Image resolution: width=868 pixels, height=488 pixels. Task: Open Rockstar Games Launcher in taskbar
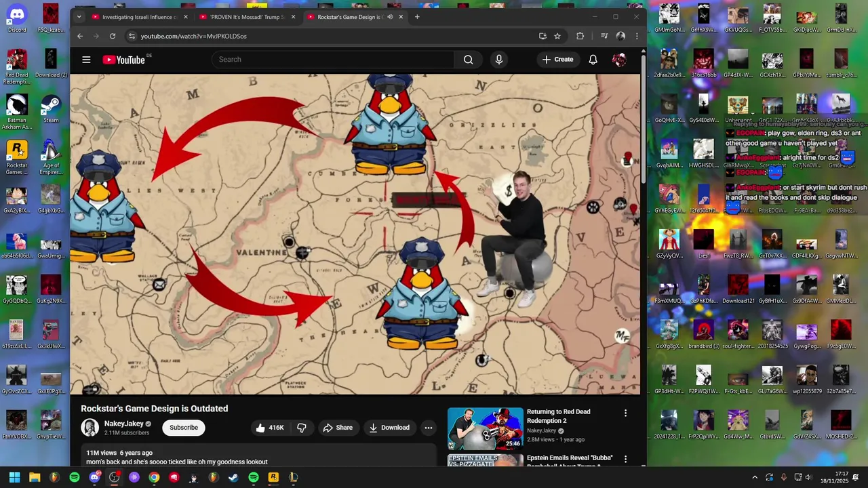coord(273,477)
